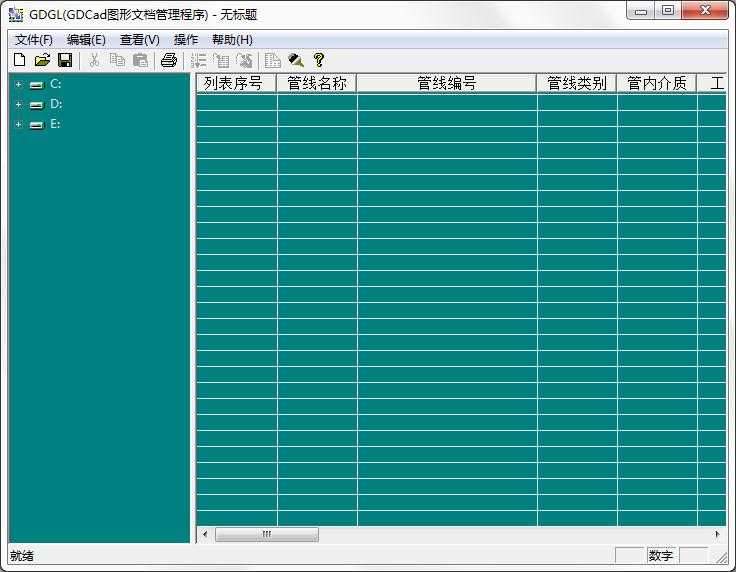The width and height of the screenshot is (736, 572).
Task: Click the sort list toolbar icon
Action: click(198, 60)
